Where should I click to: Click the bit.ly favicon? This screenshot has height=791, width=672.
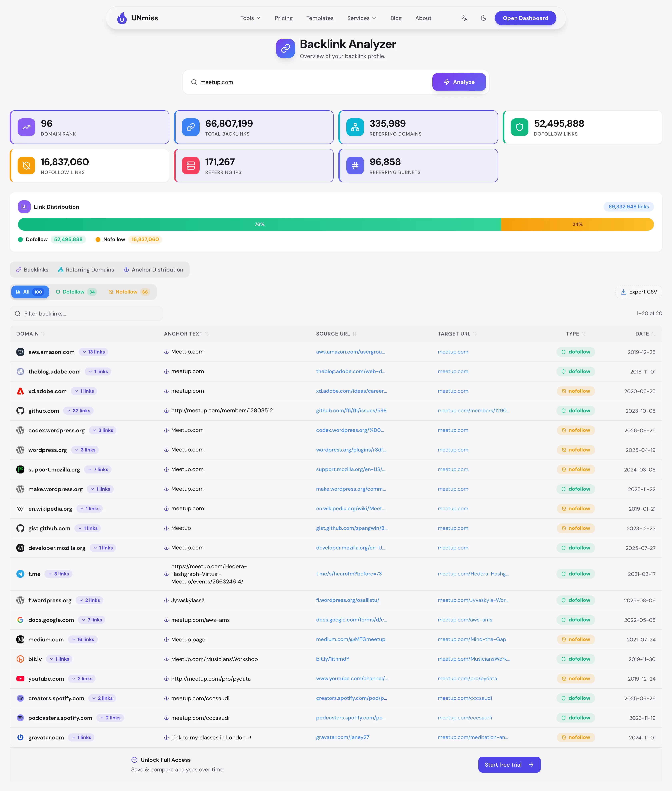[21, 659]
